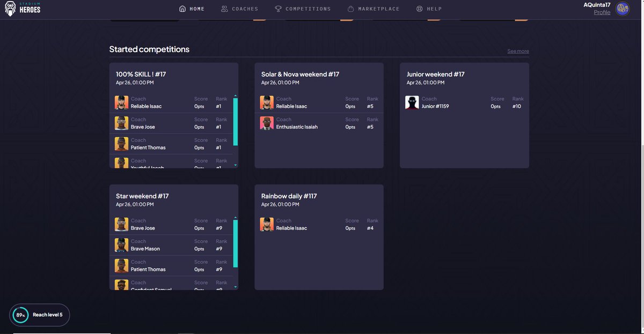Viewport: 644px width, 334px height.
Task: Click the Home house icon
Action: click(x=182, y=9)
